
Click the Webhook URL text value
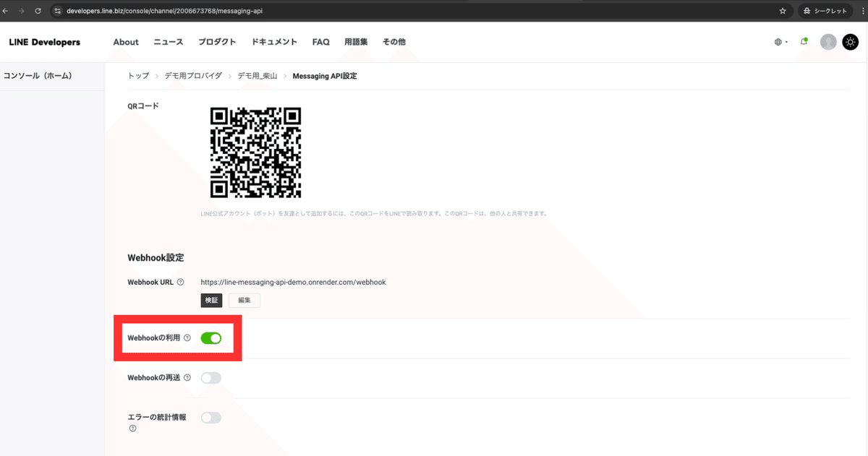[293, 282]
